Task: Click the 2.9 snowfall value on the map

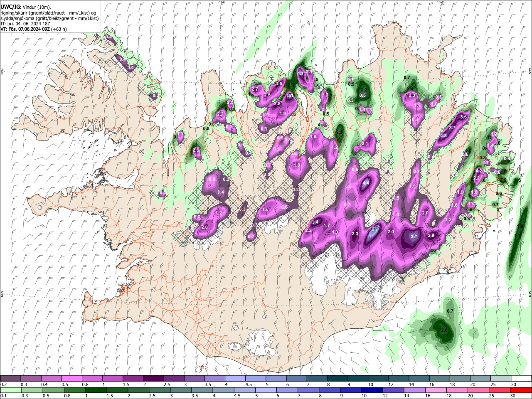Action: pos(431,236)
